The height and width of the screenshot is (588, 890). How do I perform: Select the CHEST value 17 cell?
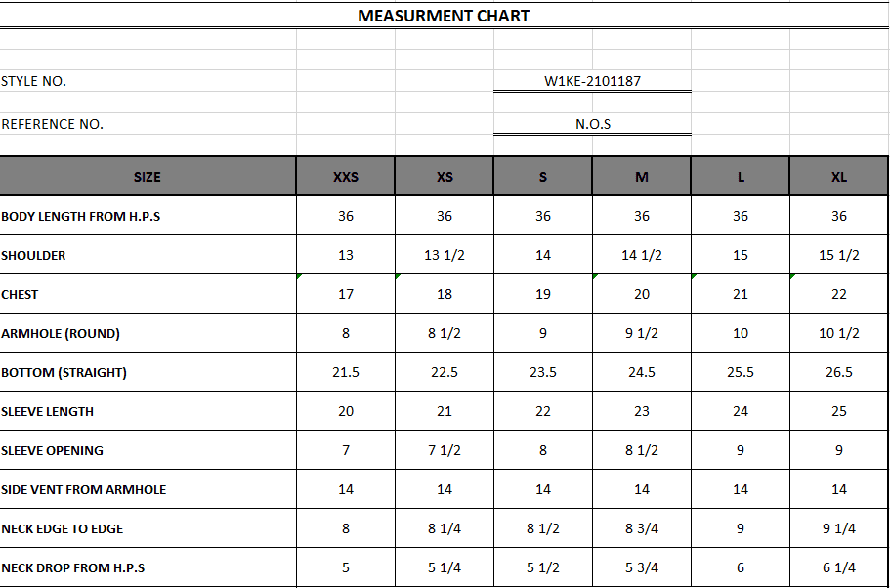[346, 294]
